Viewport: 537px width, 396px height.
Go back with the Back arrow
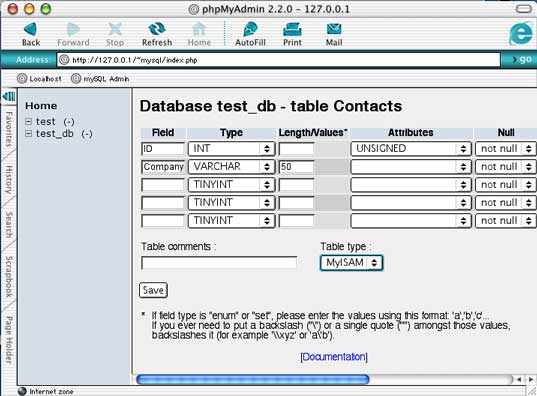31,34
